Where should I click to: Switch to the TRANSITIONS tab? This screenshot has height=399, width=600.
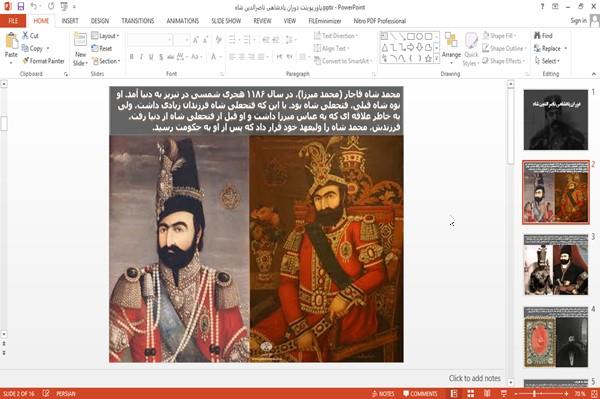138,21
